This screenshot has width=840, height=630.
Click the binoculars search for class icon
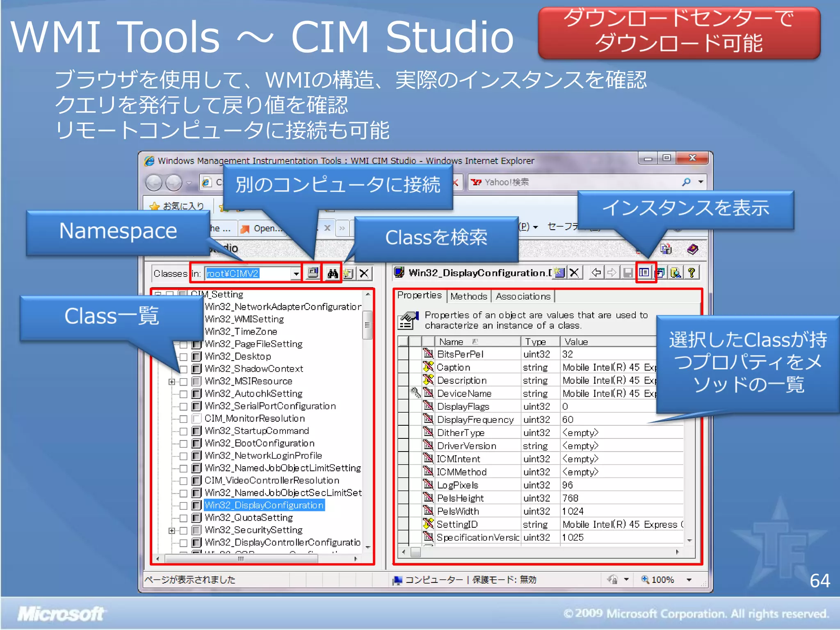click(332, 273)
